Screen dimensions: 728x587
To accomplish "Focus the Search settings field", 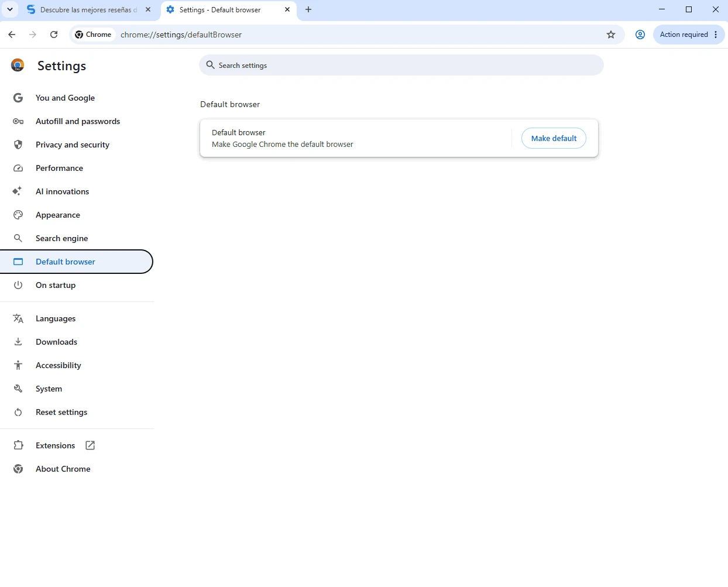I will [401, 65].
